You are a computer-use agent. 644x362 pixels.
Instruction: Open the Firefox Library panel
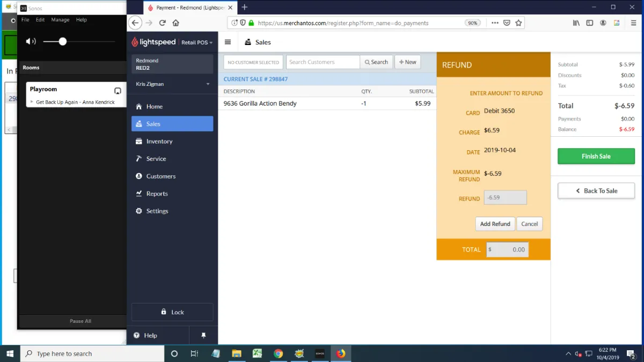(x=576, y=23)
